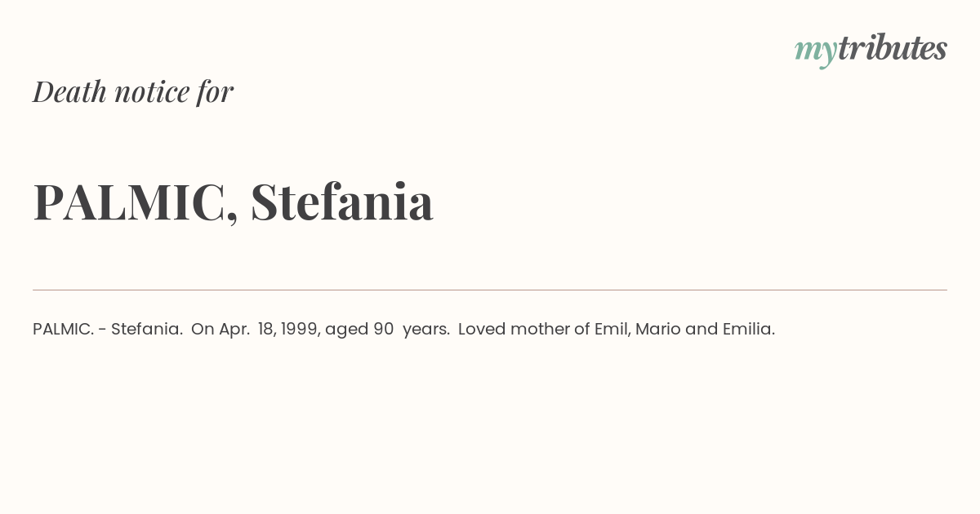Click the word "tributes" in the logo
This screenshot has height=514, width=980.
pos(893,48)
